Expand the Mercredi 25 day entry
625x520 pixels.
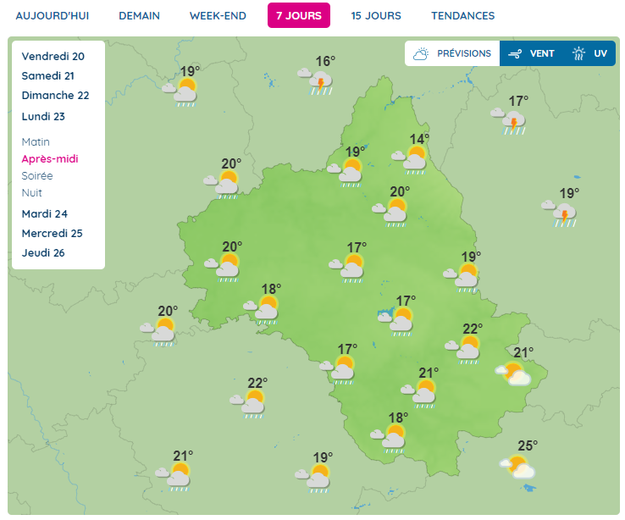point(52,233)
